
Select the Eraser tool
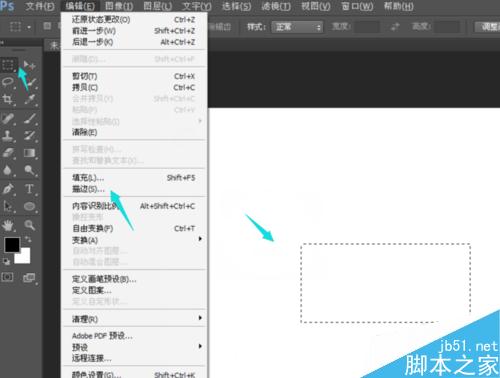tap(8, 153)
